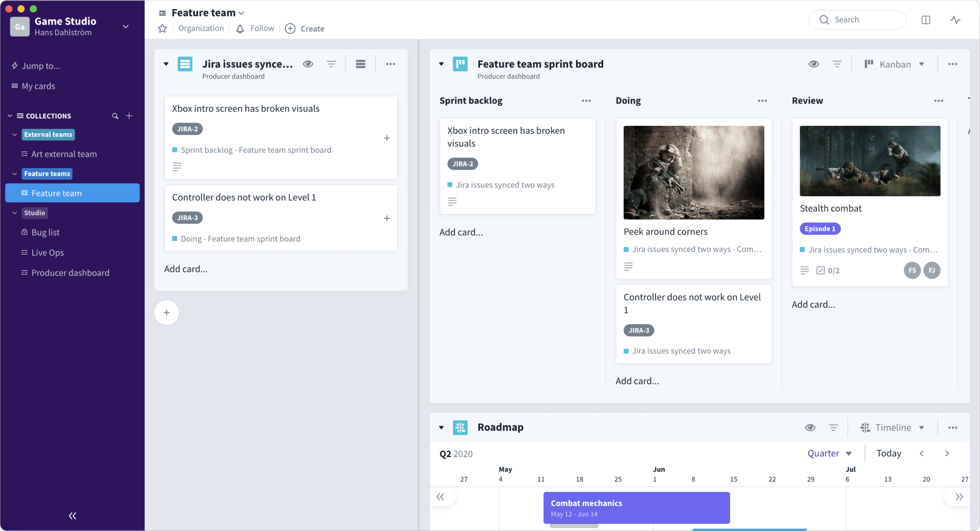980x531 pixels.
Task: Open the Create menu via plus icon
Action: pos(290,28)
